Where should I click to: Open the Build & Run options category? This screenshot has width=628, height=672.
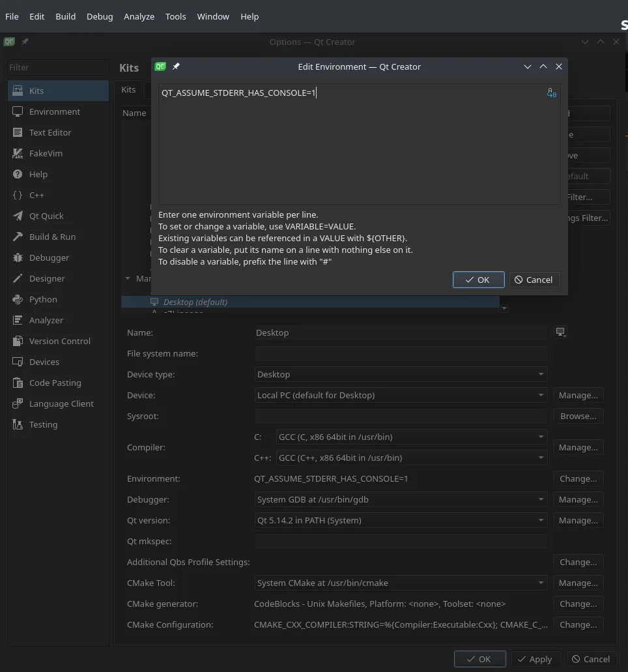point(58,237)
